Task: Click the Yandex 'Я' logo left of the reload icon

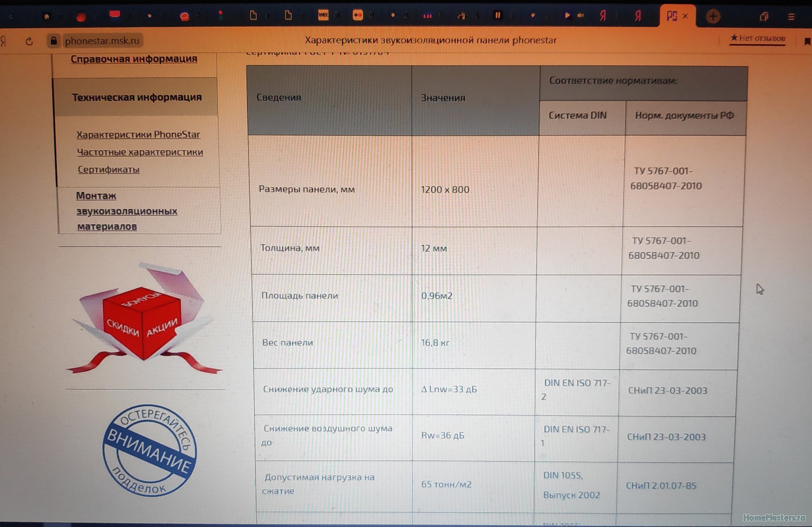Action: 3,41
